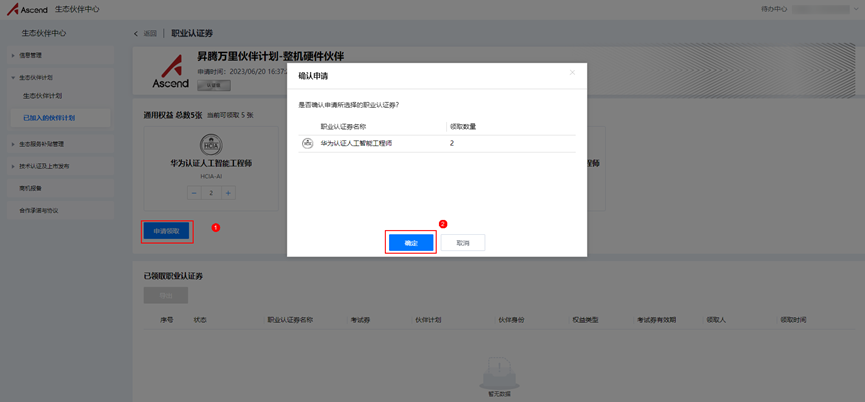Click the 申请领取 button

(x=166, y=232)
